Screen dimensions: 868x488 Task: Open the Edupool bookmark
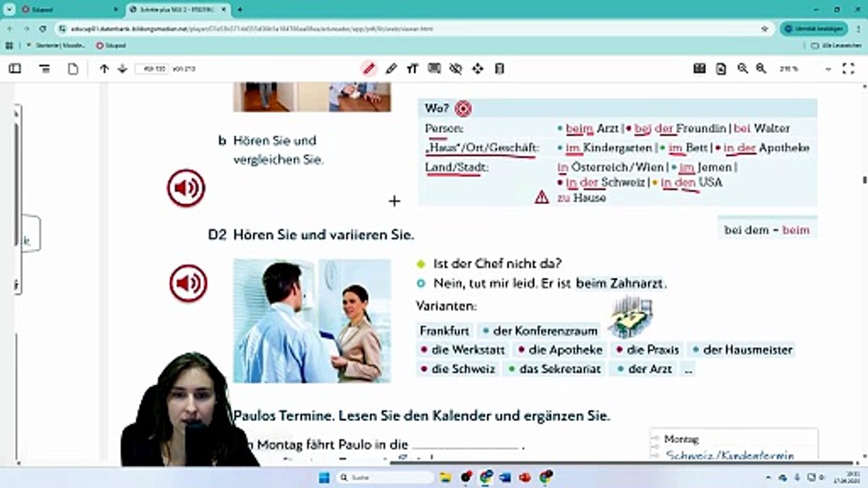[110, 45]
